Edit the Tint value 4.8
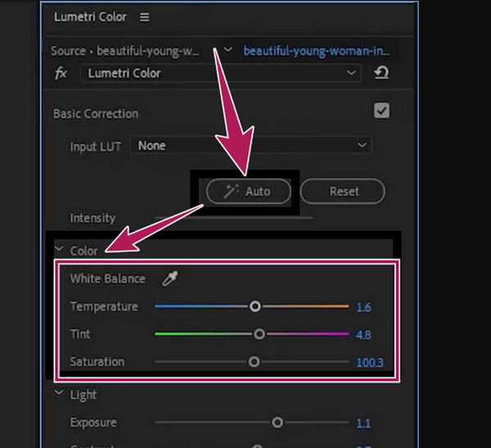The image size is (491, 448). point(363,335)
